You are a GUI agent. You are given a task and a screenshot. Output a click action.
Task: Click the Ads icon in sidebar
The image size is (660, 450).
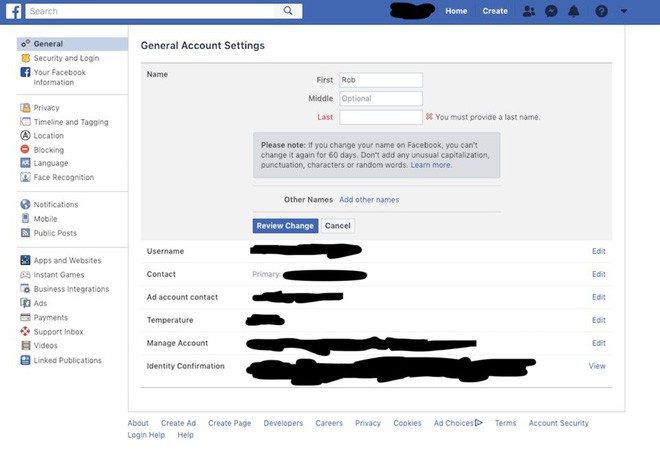pyautogui.click(x=25, y=303)
